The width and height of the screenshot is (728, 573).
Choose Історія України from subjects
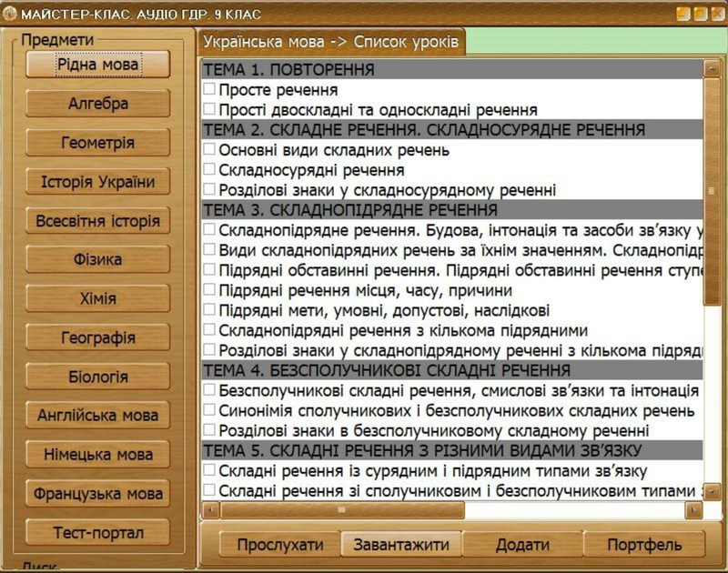[98, 182]
